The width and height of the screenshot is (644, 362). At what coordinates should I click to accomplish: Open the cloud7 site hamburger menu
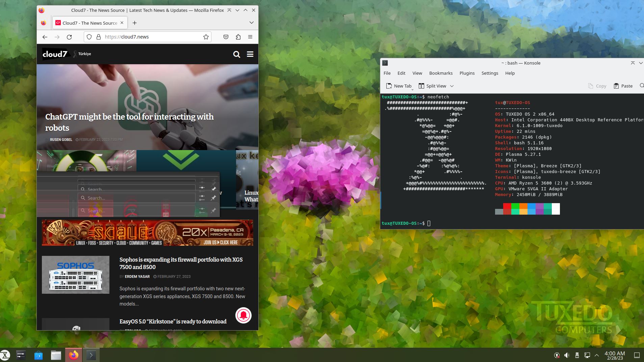pyautogui.click(x=250, y=54)
